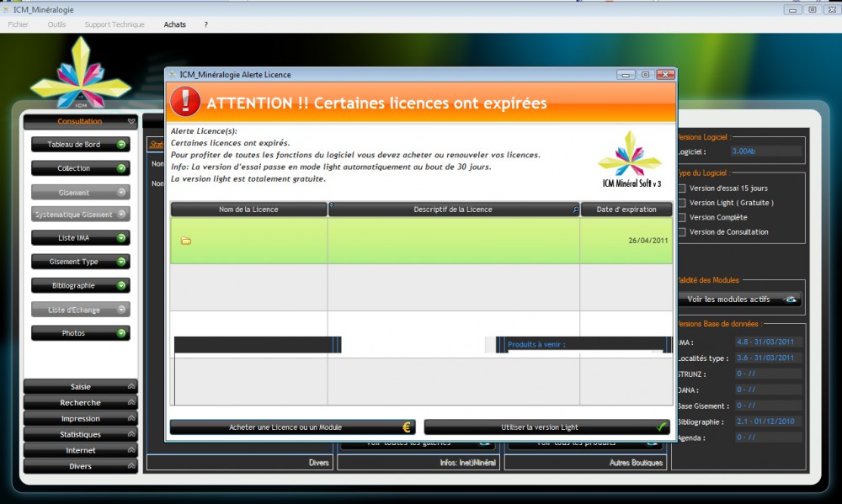Open Collection section
This screenshot has height=504, width=842.
(x=81, y=168)
